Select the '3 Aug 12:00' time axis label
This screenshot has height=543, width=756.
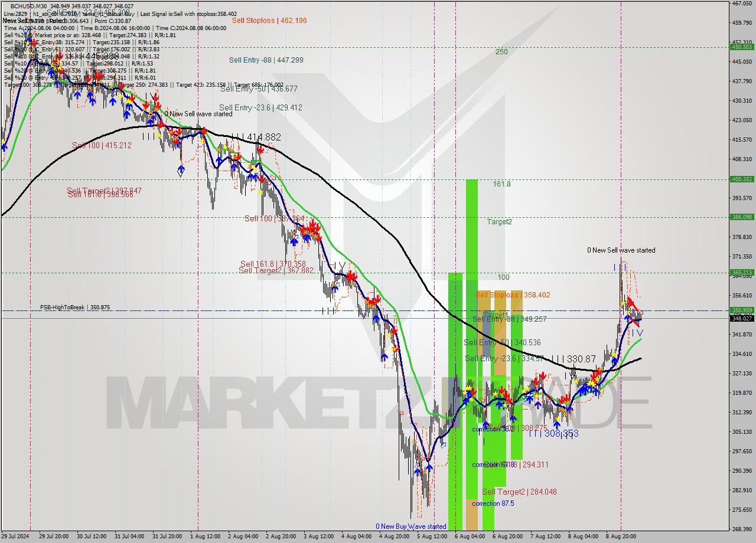[320, 537]
